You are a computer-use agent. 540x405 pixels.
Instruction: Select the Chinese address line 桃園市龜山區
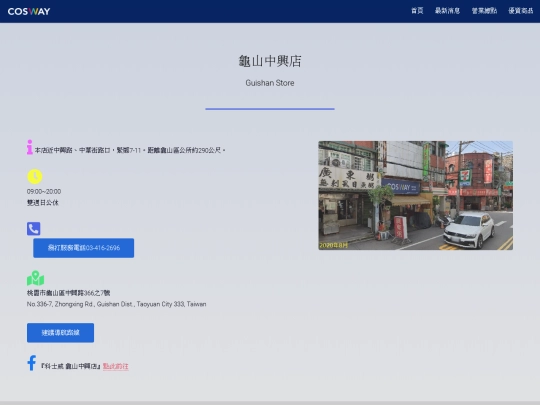point(69,293)
